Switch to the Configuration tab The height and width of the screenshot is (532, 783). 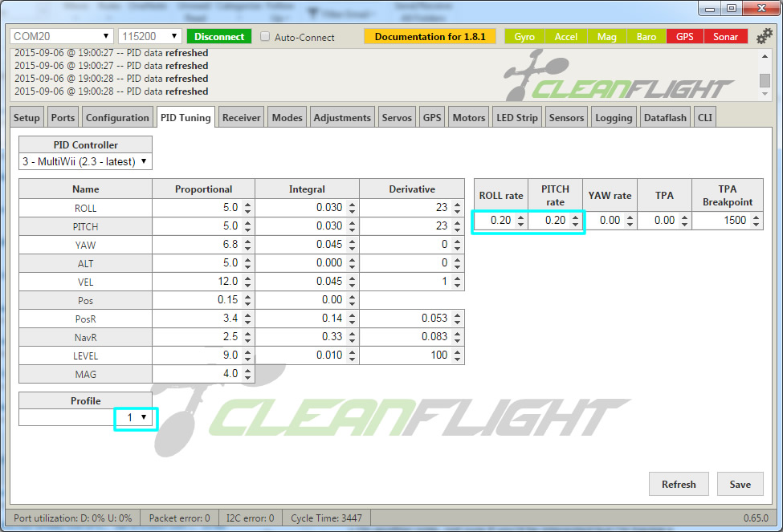tap(117, 118)
